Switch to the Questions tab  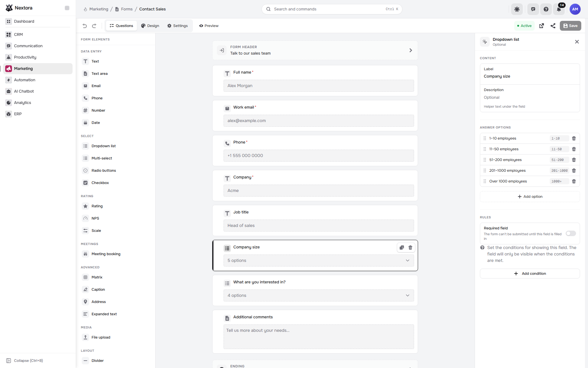coord(121,26)
